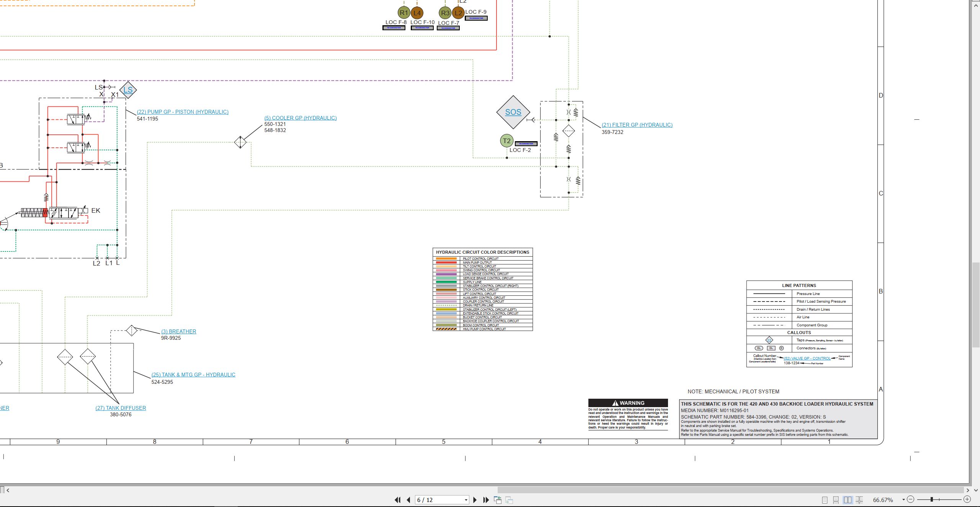Click the SOS tap diamond
This screenshot has width=980, height=507.
click(x=513, y=112)
